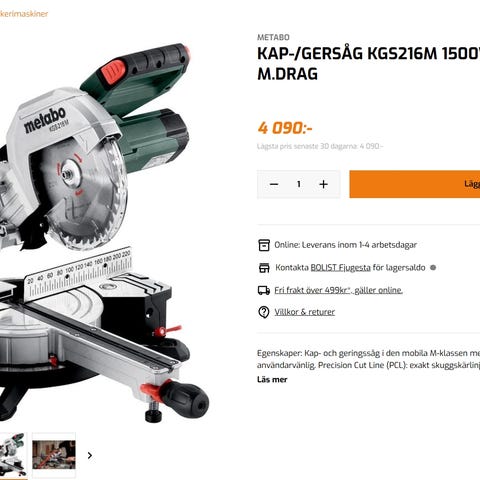
Task: Open the breadcrumb link ending in 'kerimaskiner'
Action: pyautogui.click(x=24, y=14)
